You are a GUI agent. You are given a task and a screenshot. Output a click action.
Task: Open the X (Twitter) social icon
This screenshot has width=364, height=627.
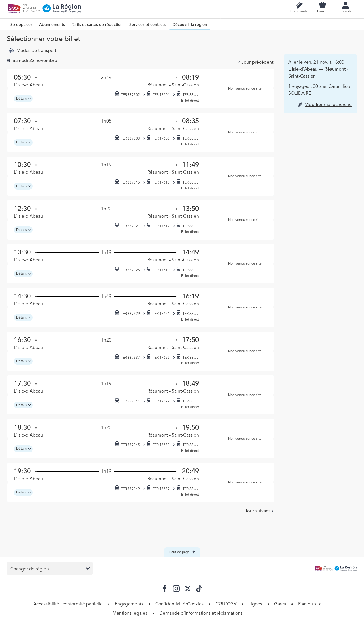point(188,589)
